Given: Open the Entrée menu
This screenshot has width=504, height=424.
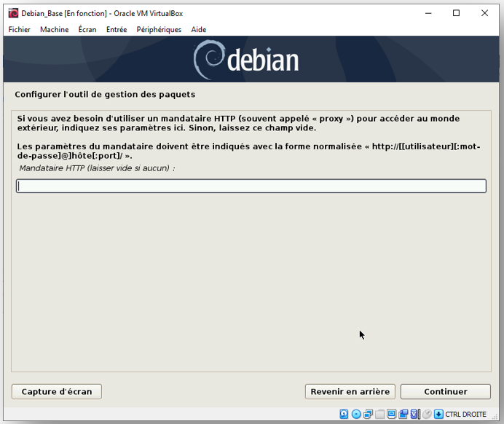Looking at the screenshot, I should [x=117, y=30].
